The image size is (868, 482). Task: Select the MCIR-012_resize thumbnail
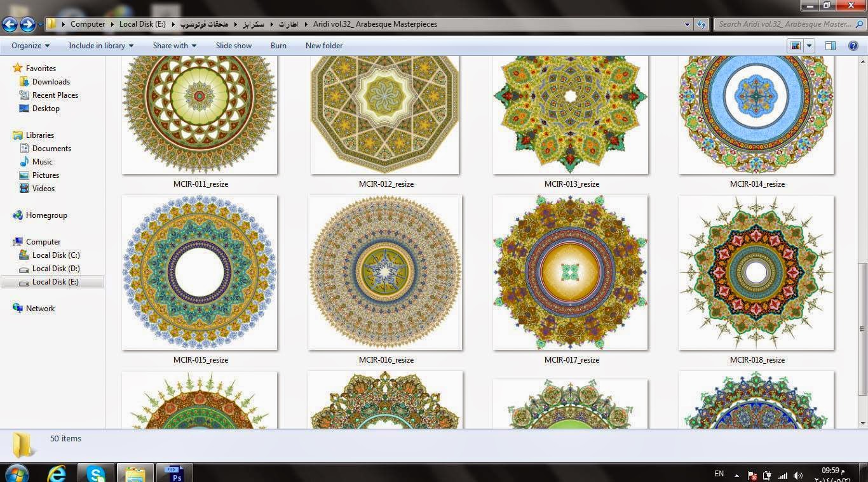click(x=385, y=114)
